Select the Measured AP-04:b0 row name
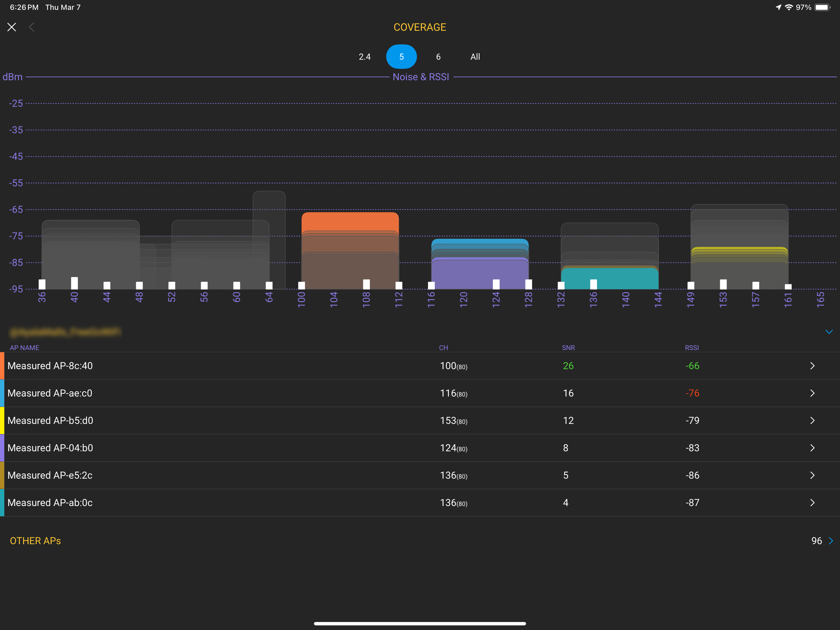 tap(50, 448)
